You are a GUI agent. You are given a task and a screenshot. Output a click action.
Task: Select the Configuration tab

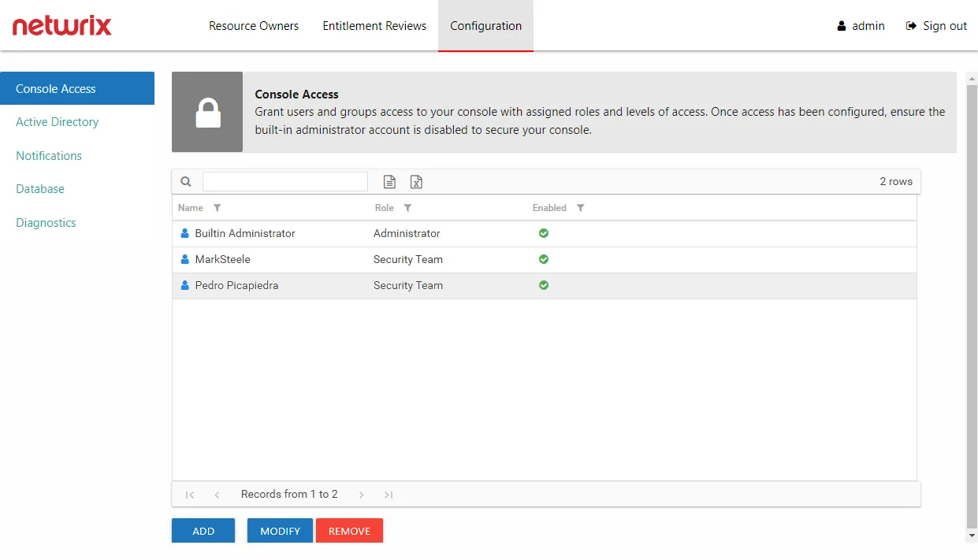click(485, 26)
